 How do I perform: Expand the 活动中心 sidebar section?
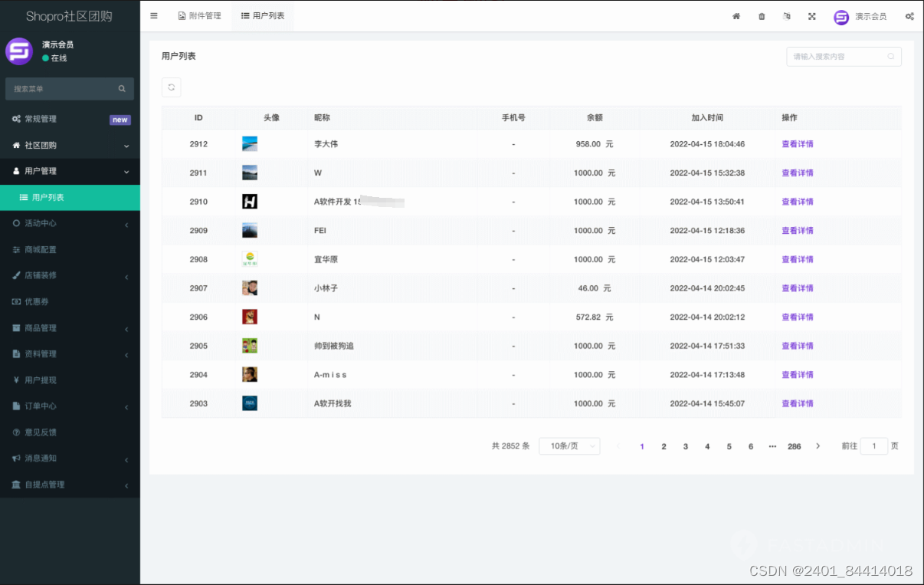click(x=44, y=223)
